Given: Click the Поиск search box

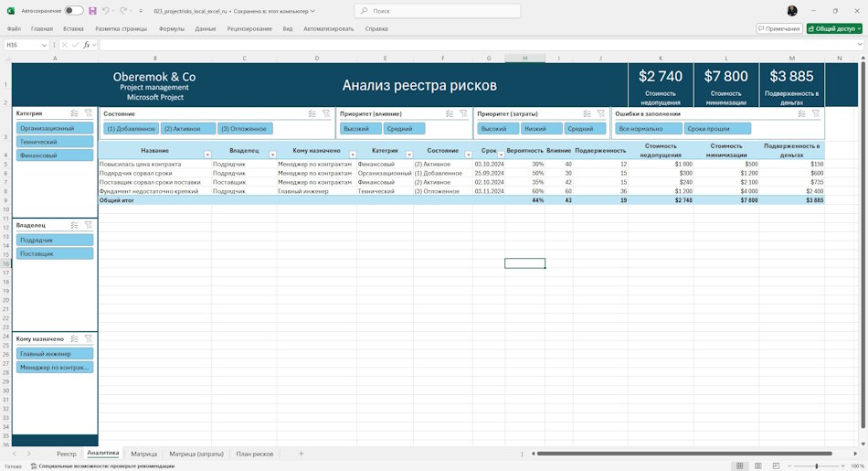Looking at the screenshot, I should tap(438, 11).
